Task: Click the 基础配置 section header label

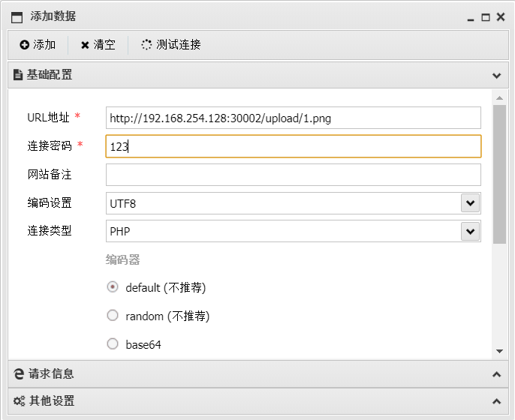Action: click(x=49, y=75)
